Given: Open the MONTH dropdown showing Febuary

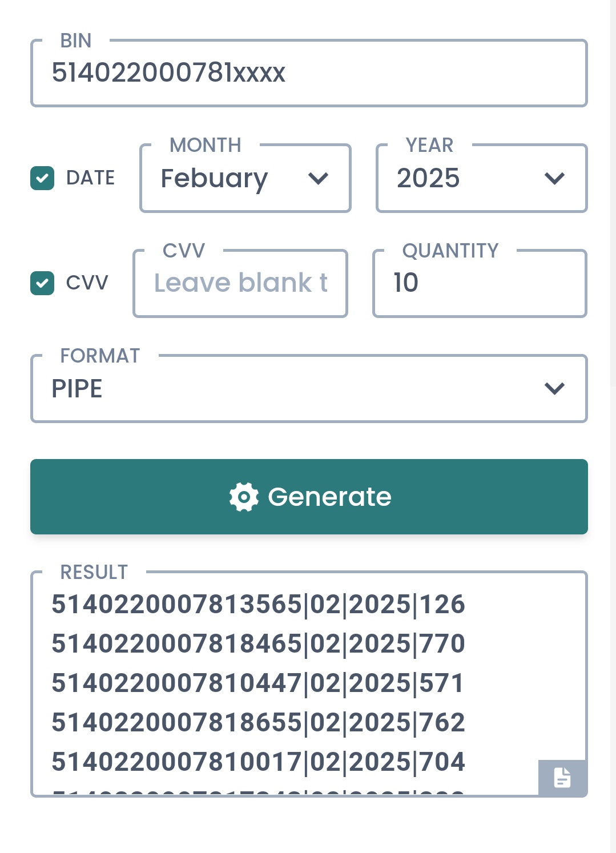Looking at the screenshot, I should (245, 178).
